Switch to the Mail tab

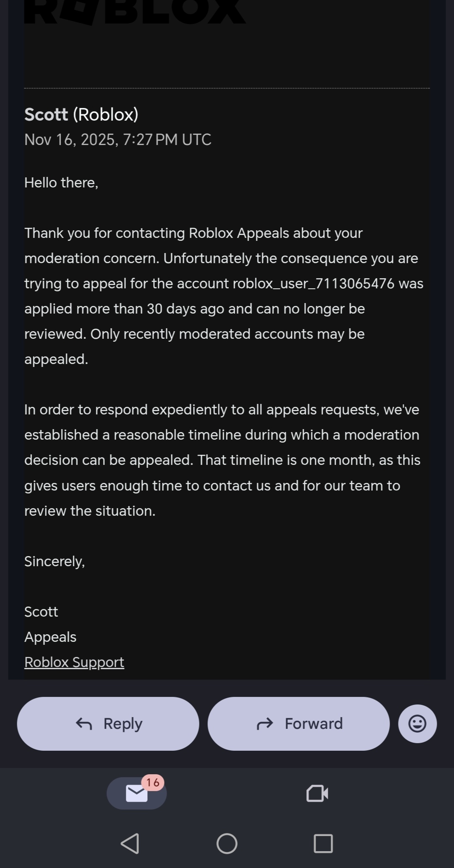pyautogui.click(x=136, y=793)
